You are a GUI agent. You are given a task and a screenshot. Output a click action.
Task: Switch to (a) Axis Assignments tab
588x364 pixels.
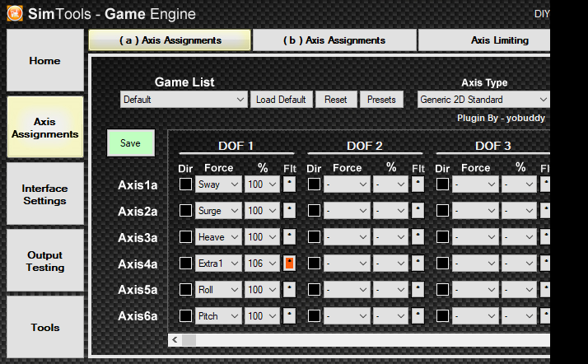[170, 40]
